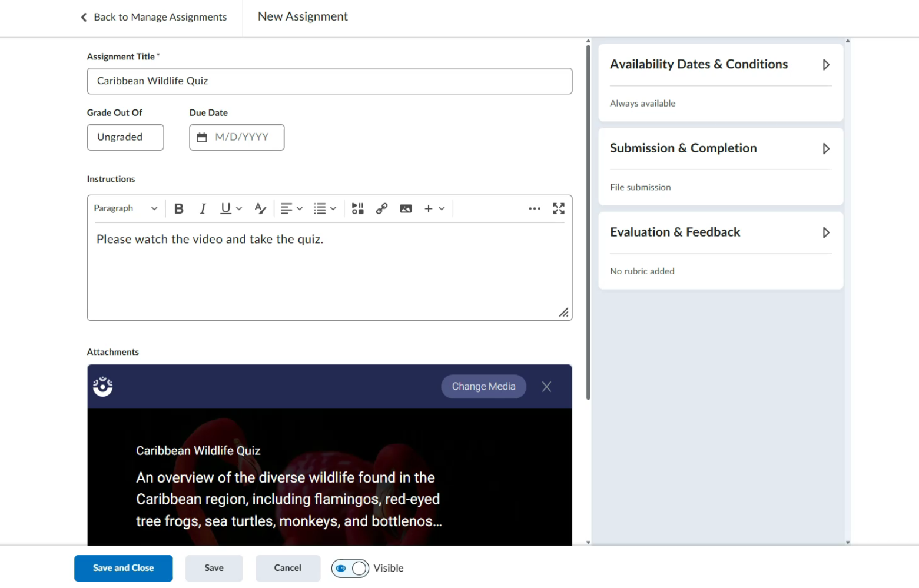The height and width of the screenshot is (588, 919).
Task: Show more editor actions ellipsis
Action: (x=535, y=208)
